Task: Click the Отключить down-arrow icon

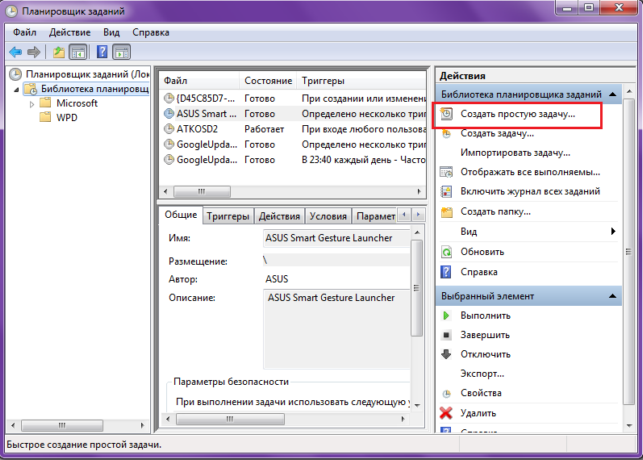Action: [x=446, y=354]
